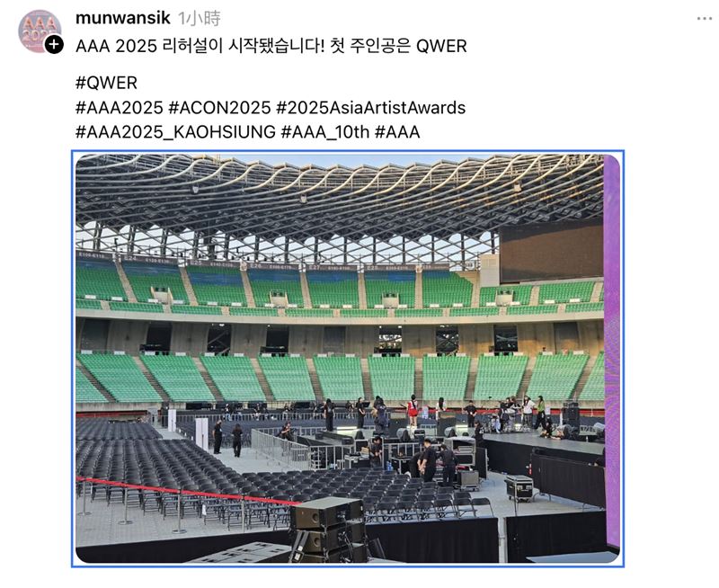Viewport: 719px width, 588px height.
Task: Click the large scoreboard screen in photo
Action: [551, 252]
